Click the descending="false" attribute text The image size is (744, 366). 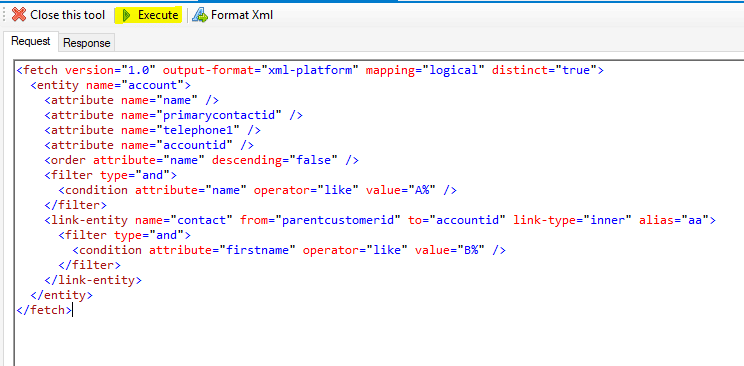pos(275,160)
